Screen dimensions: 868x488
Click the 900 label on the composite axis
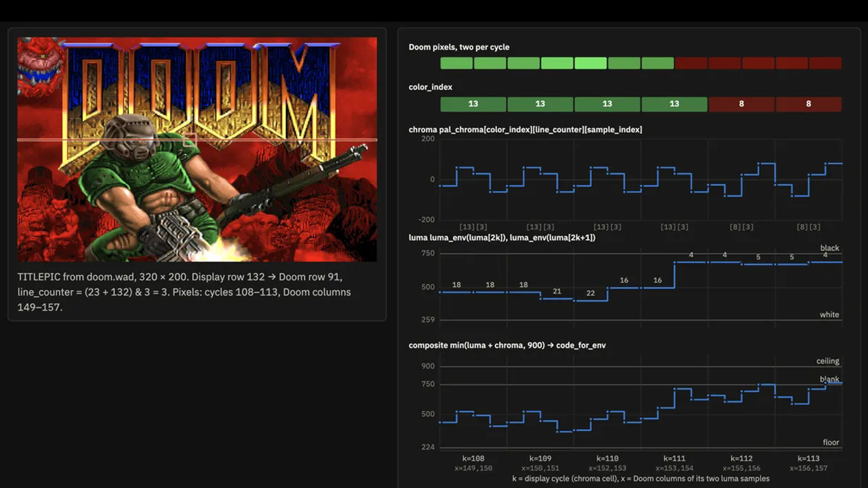point(428,366)
